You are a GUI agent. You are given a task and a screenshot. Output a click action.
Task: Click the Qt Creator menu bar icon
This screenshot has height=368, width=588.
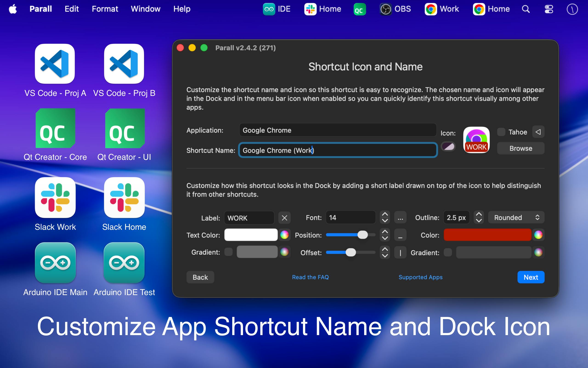click(360, 9)
